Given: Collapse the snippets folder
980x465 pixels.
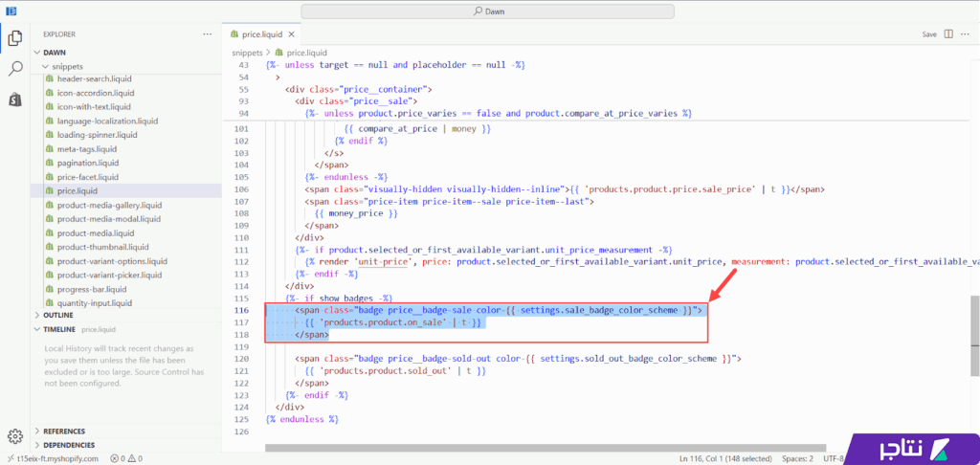Looking at the screenshot, I should (x=45, y=66).
